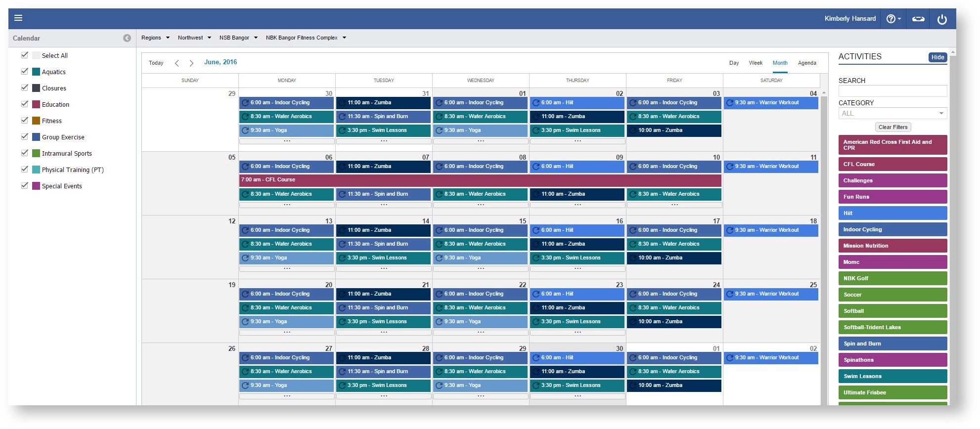Click the power logout icon
This screenshot has width=980, height=429.
(942, 19)
